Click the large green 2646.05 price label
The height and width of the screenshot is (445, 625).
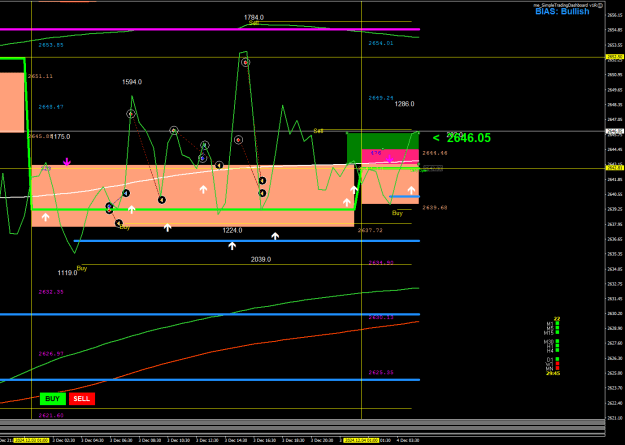pyautogui.click(x=469, y=138)
